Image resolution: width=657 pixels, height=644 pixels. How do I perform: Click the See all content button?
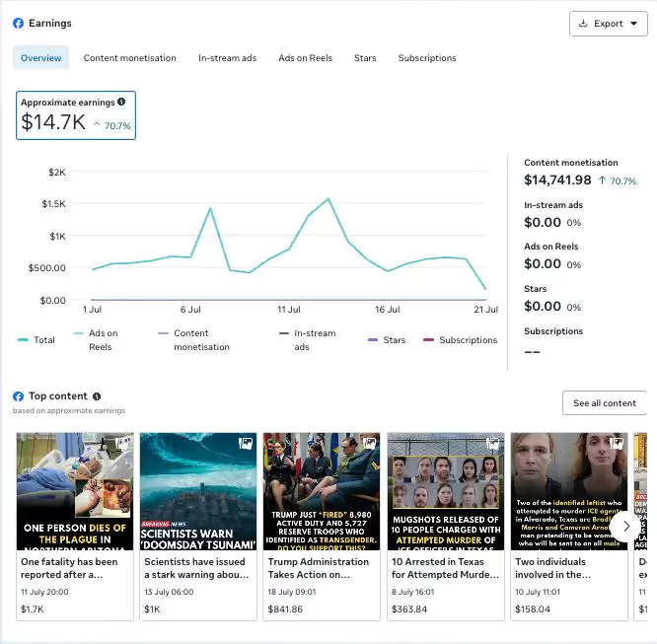(x=605, y=402)
